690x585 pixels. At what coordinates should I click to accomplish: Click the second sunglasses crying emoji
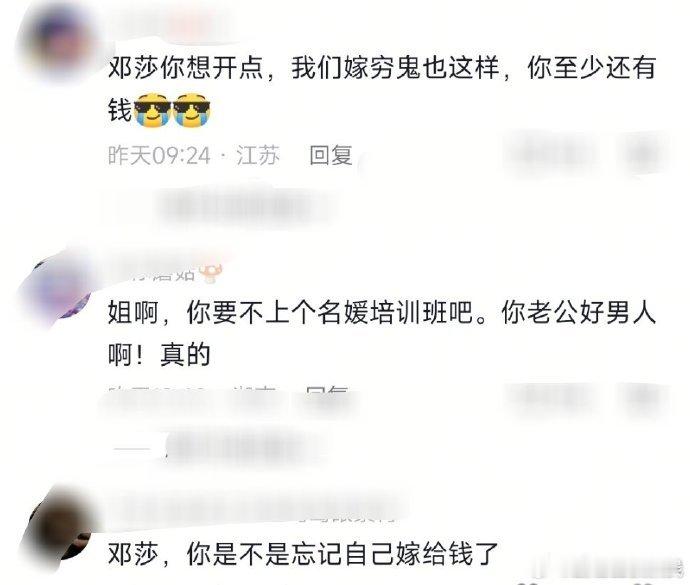tap(191, 110)
